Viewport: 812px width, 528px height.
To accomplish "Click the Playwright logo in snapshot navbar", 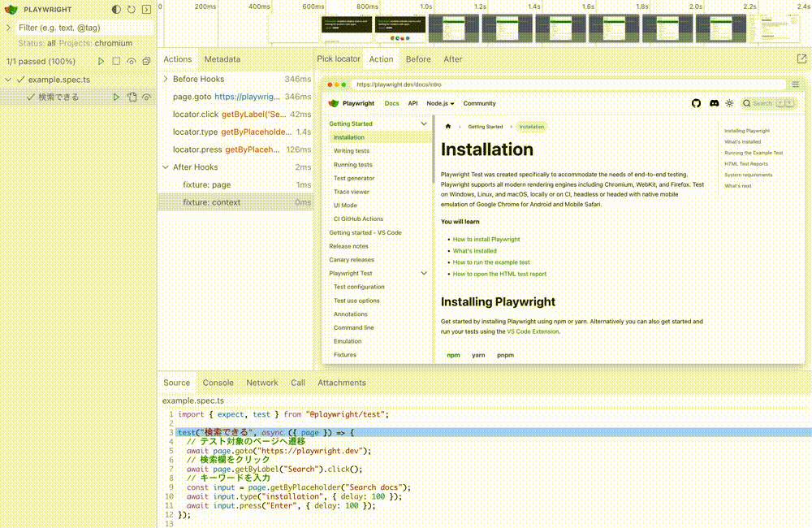I will (352, 103).
